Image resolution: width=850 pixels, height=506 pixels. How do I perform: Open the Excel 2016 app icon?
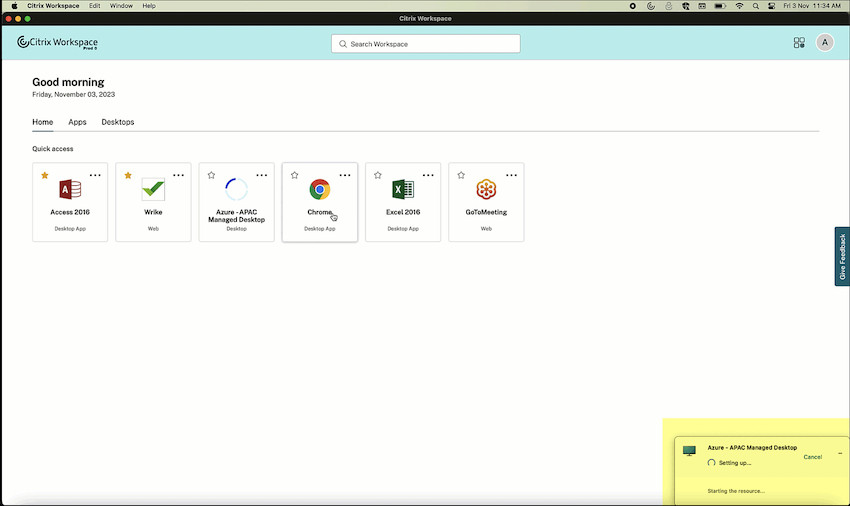(403, 189)
